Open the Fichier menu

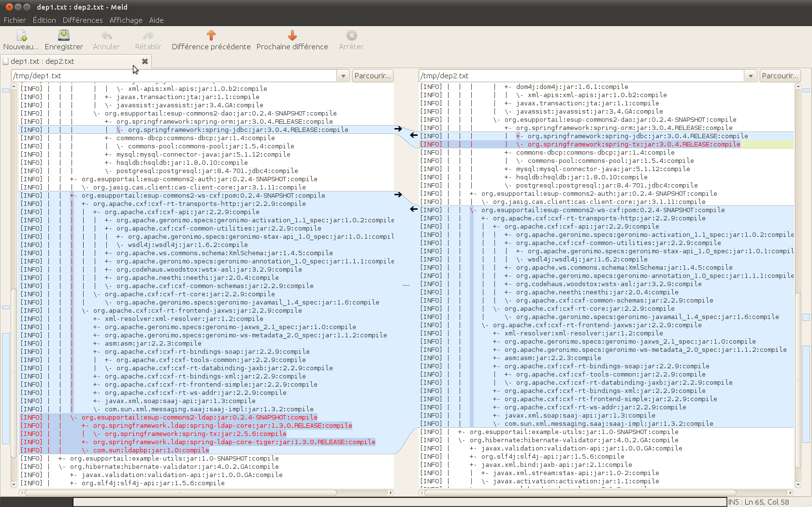14,20
